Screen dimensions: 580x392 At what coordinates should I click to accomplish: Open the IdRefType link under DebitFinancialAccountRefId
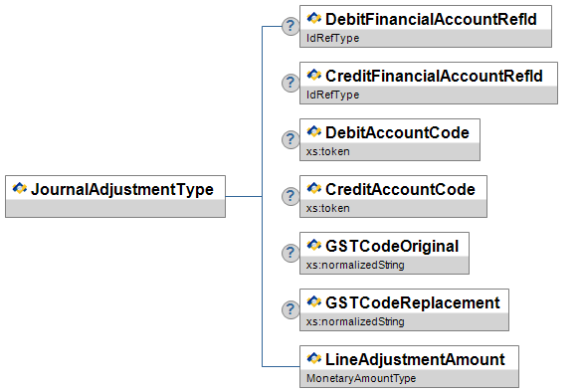pos(332,38)
